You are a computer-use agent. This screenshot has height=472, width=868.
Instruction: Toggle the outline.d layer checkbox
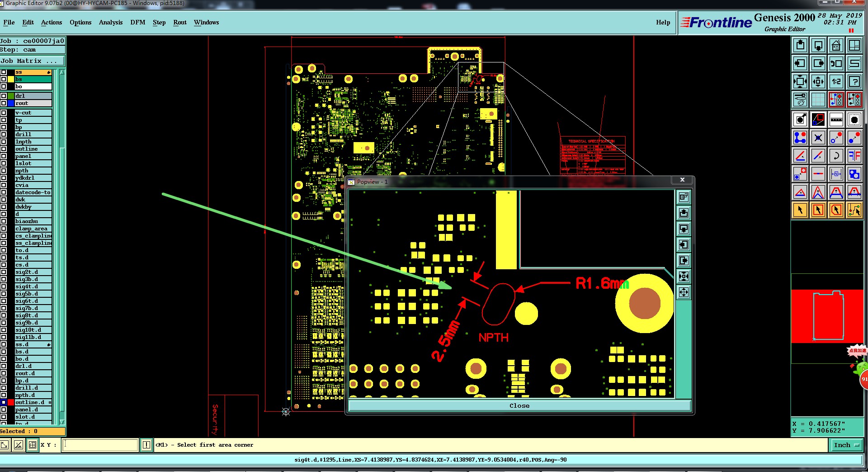(x=4, y=402)
